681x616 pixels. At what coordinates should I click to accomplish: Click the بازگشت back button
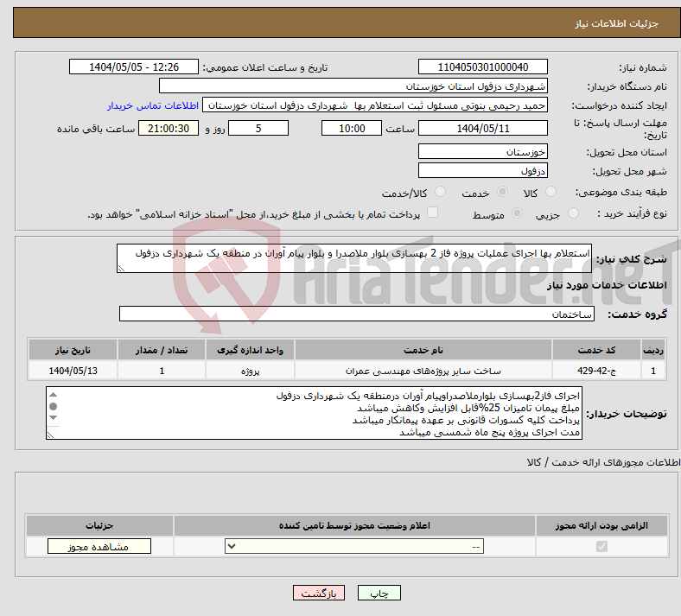[319, 593]
